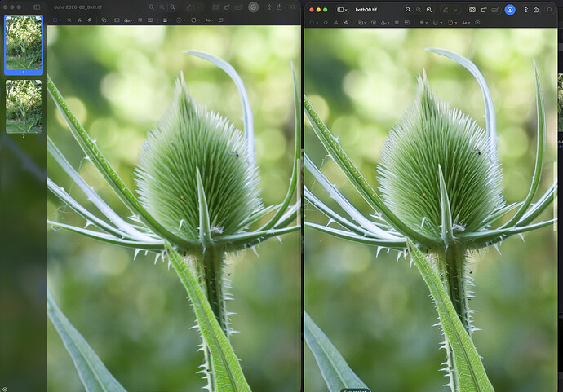Open Shape Style dropdown in both00.tif window
This screenshot has width=563, height=392.
[x=423, y=23]
